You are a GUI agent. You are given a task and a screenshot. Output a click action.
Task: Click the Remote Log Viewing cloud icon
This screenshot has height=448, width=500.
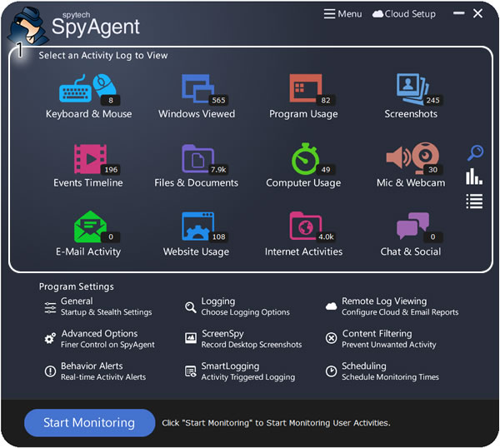(x=332, y=306)
